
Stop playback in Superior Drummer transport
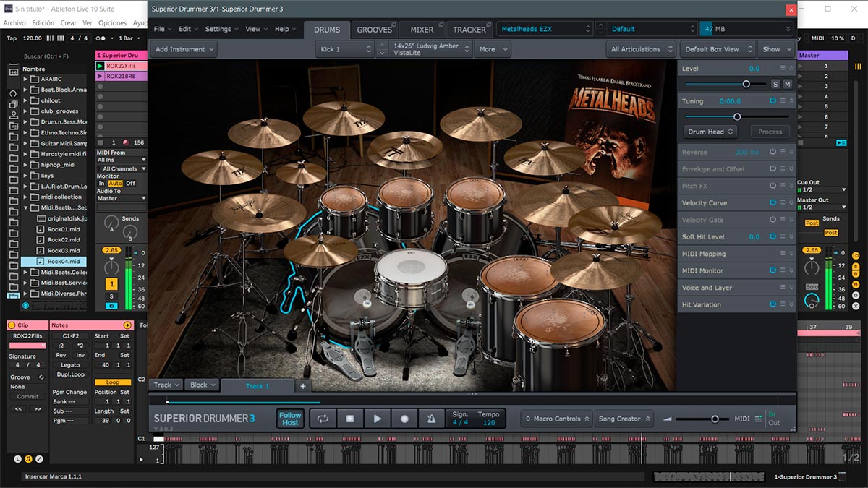pyautogui.click(x=350, y=419)
